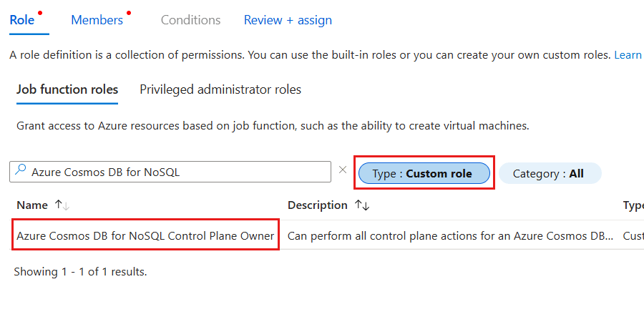Click the Learn more link
The image size is (644, 322).
[x=628, y=55]
